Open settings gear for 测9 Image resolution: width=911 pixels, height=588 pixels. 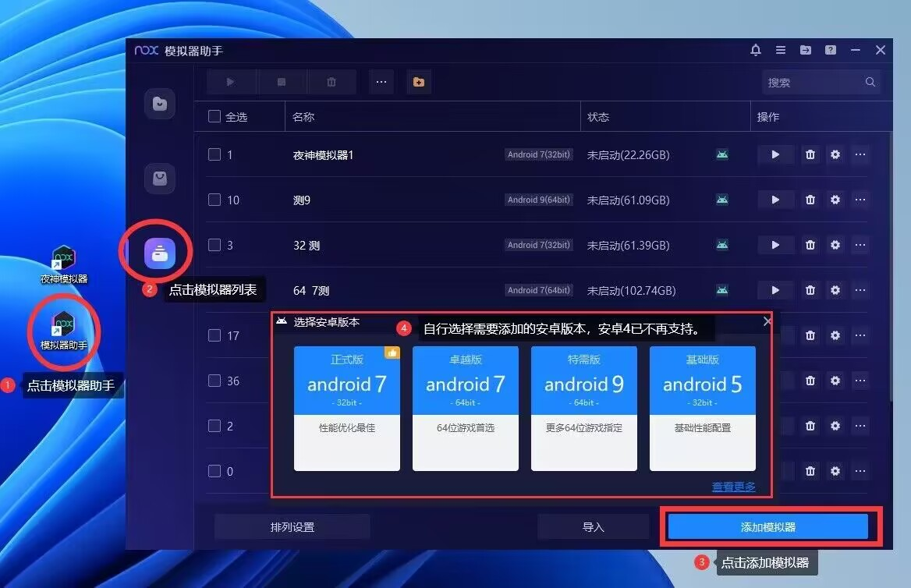click(835, 200)
